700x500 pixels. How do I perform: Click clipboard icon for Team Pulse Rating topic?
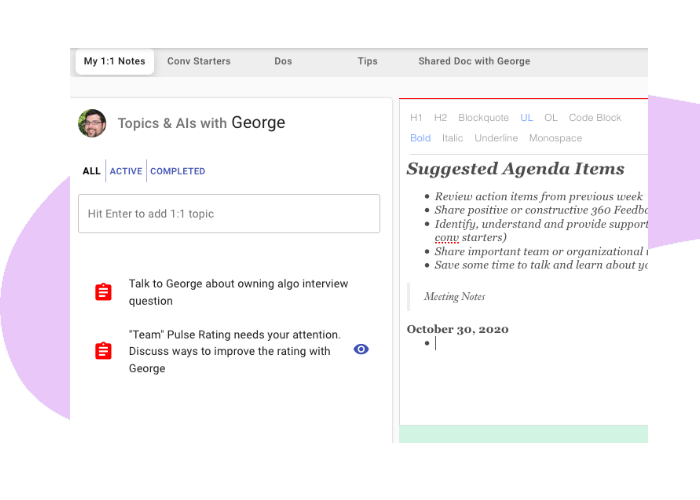click(x=103, y=350)
